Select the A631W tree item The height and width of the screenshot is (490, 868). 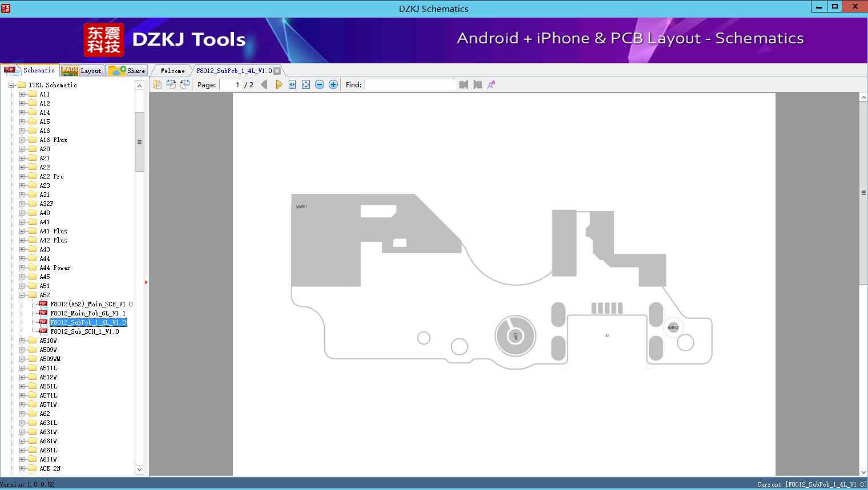[48, 432]
